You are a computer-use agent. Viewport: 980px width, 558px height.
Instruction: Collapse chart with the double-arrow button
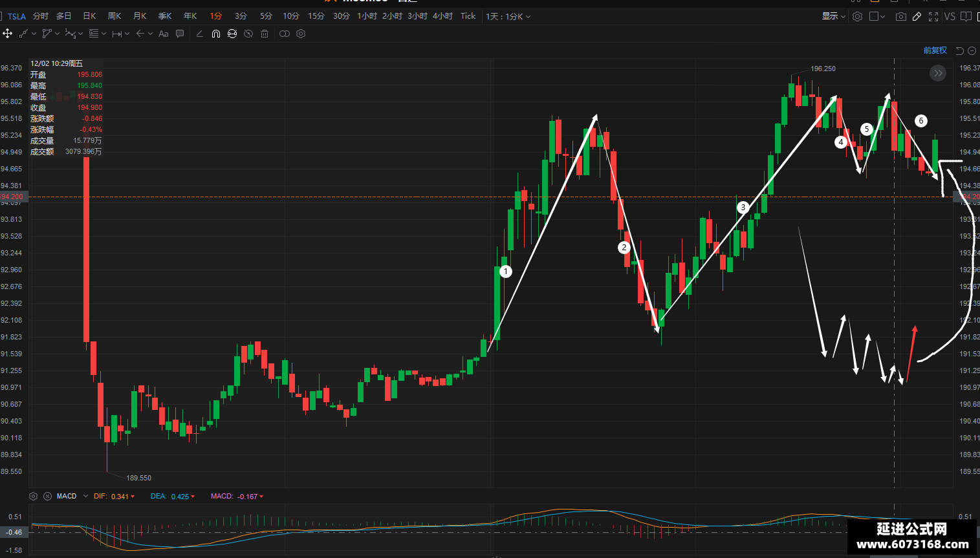938,73
